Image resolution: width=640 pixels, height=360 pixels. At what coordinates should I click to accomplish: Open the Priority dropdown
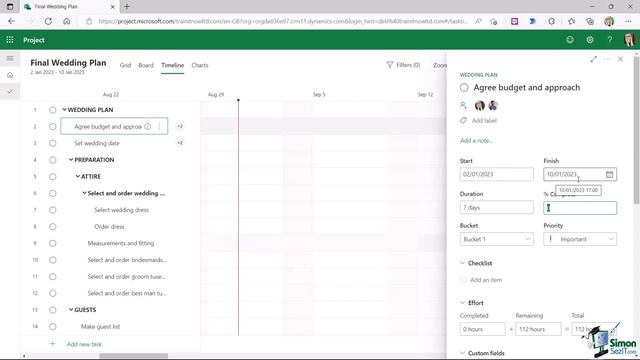pos(580,239)
